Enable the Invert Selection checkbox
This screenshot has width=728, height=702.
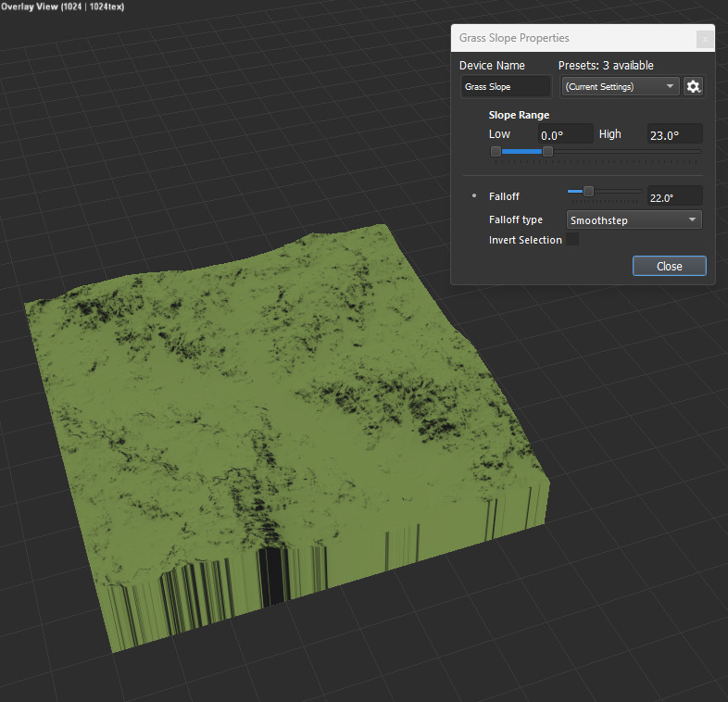click(x=572, y=240)
